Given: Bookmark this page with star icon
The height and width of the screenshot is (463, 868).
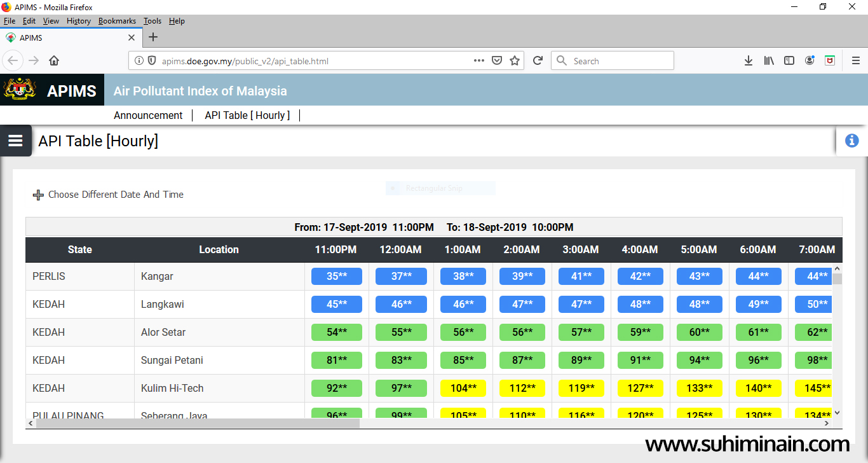Looking at the screenshot, I should pyautogui.click(x=515, y=61).
